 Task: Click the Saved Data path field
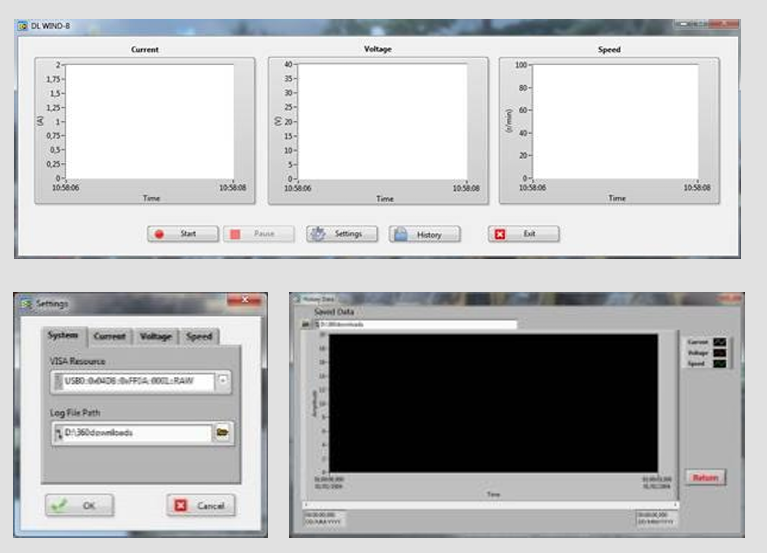click(415, 325)
